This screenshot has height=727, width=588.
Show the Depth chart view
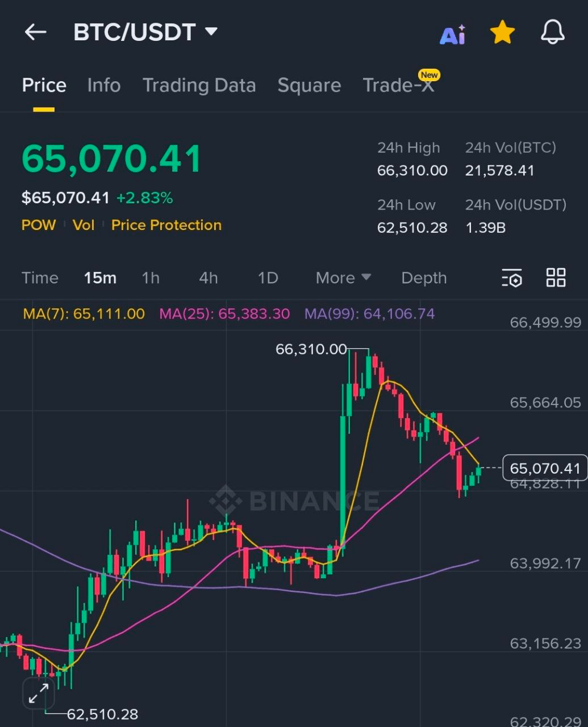click(424, 278)
